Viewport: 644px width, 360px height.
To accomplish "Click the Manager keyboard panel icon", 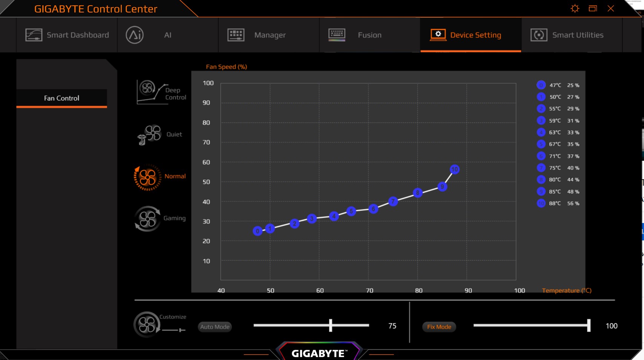I will (x=236, y=35).
